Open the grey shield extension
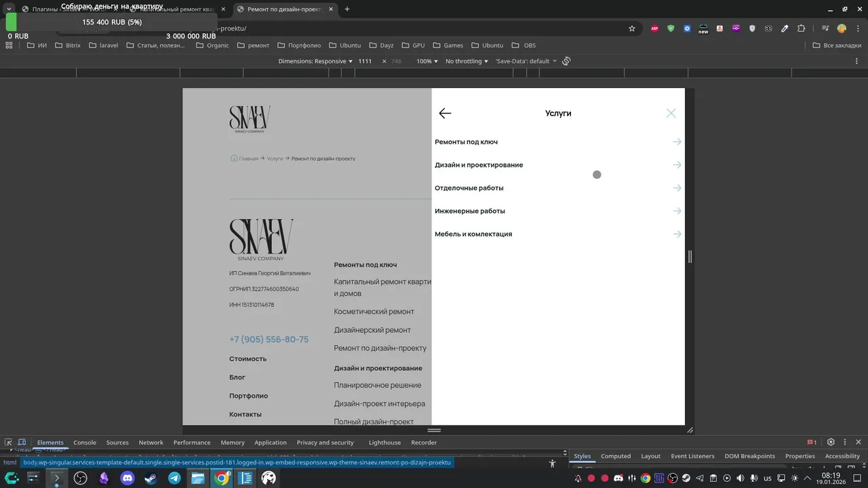Screen dimensions: 868x488 coord(752,28)
